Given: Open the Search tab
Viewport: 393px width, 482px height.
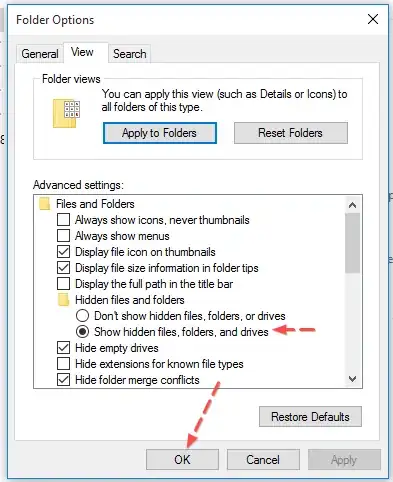Looking at the screenshot, I should click(130, 54).
